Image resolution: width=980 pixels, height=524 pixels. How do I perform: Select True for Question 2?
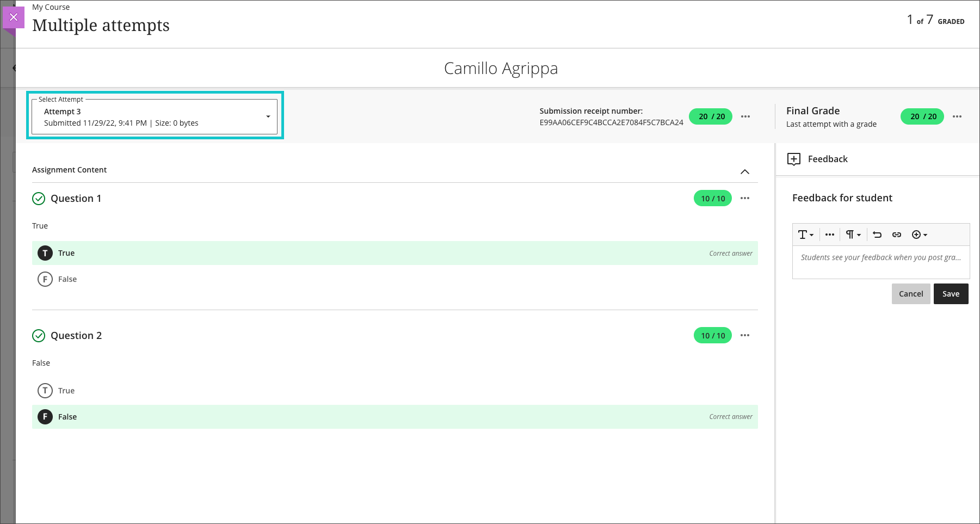[x=45, y=391]
